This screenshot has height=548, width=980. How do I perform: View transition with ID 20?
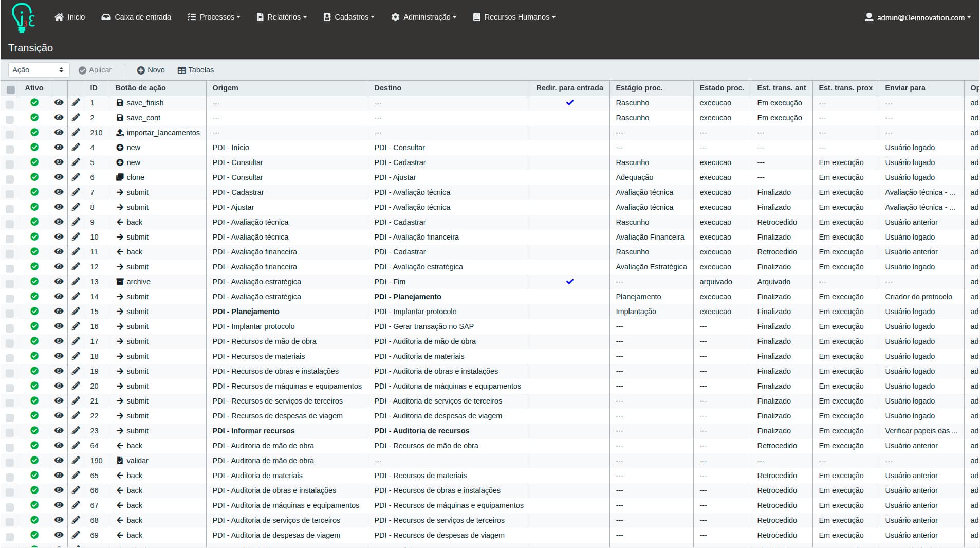tap(59, 386)
